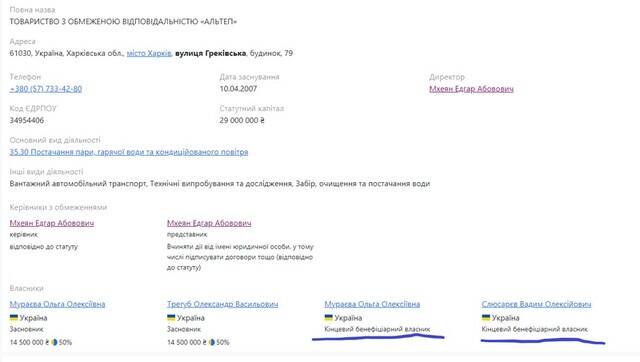
Task: Click the EDRPOU code 34954406
Action: pos(27,120)
